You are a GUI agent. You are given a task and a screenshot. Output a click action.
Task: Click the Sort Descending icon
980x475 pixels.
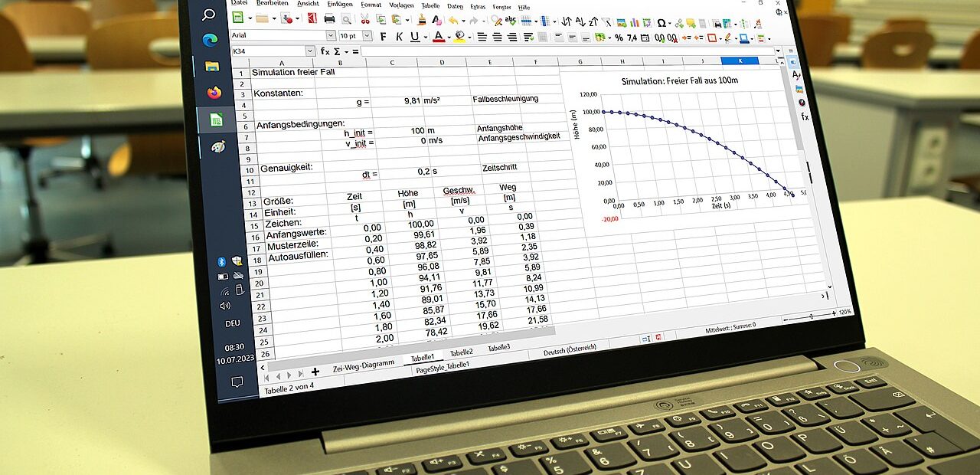(593, 21)
